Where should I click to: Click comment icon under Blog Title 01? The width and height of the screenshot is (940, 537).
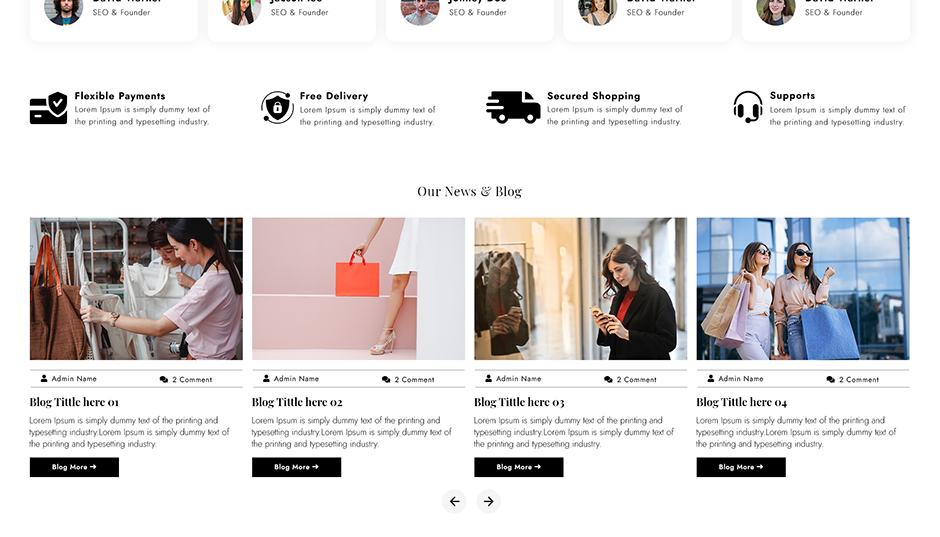coord(164,379)
